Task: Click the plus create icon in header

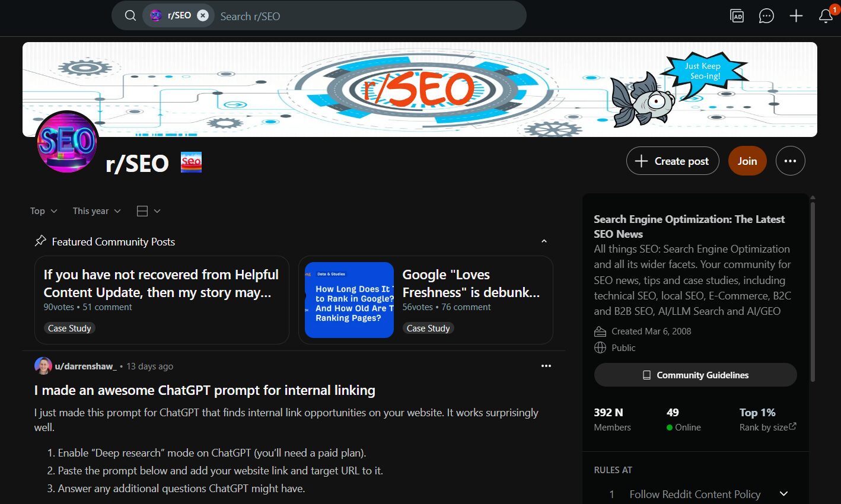Action: tap(796, 16)
